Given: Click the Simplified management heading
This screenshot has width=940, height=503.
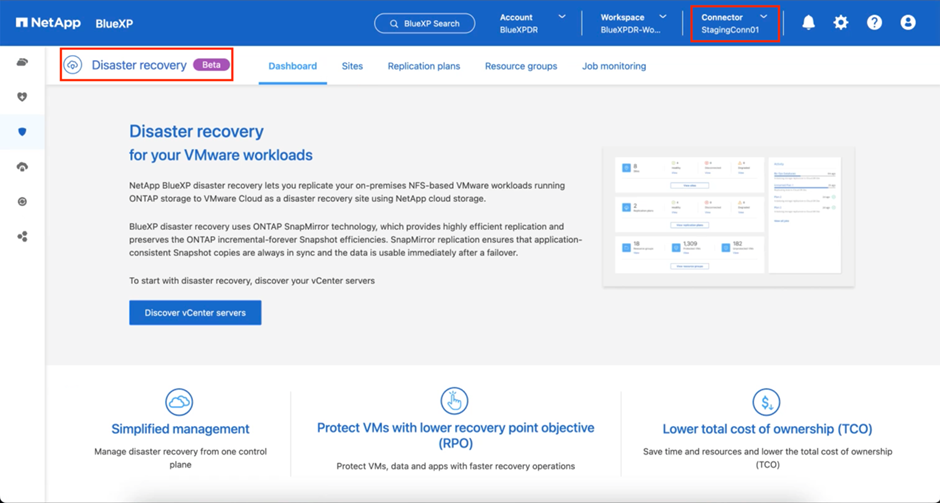Looking at the screenshot, I should click(x=180, y=429).
